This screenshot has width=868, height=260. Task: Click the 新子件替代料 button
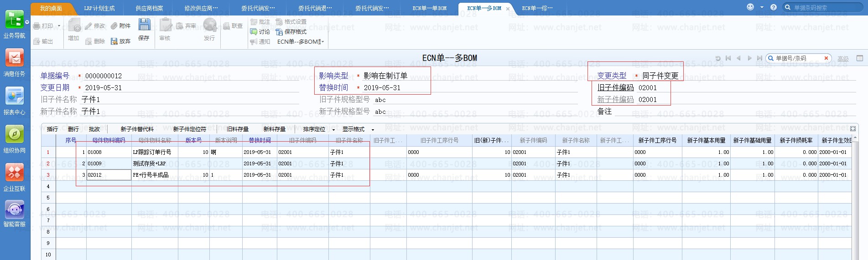pyautogui.click(x=137, y=129)
